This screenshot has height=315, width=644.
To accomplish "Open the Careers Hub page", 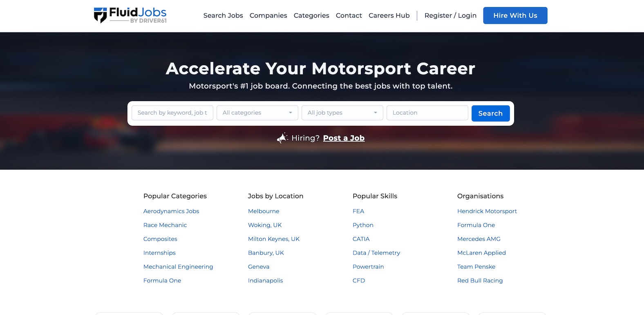I will [x=389, y=16].
